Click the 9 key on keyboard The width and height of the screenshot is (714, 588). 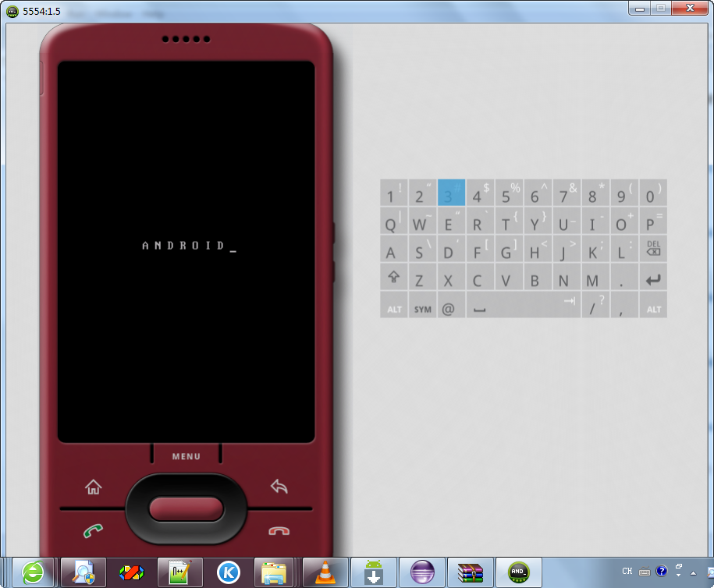coord(624,193)
